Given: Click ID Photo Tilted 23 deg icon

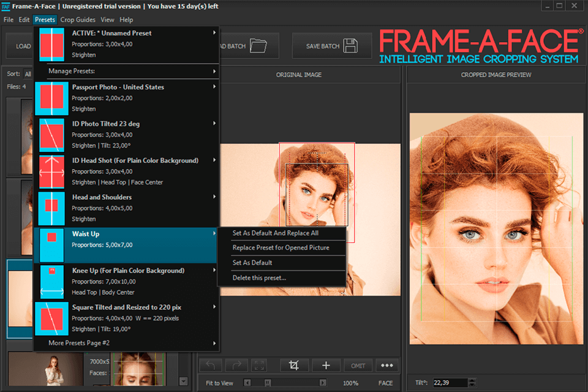Looking at the screenshot, I should point(51,135).
